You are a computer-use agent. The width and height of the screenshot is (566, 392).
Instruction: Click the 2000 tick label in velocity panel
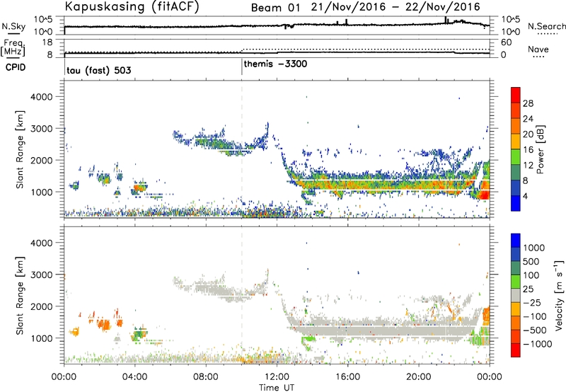click(41, 306)
